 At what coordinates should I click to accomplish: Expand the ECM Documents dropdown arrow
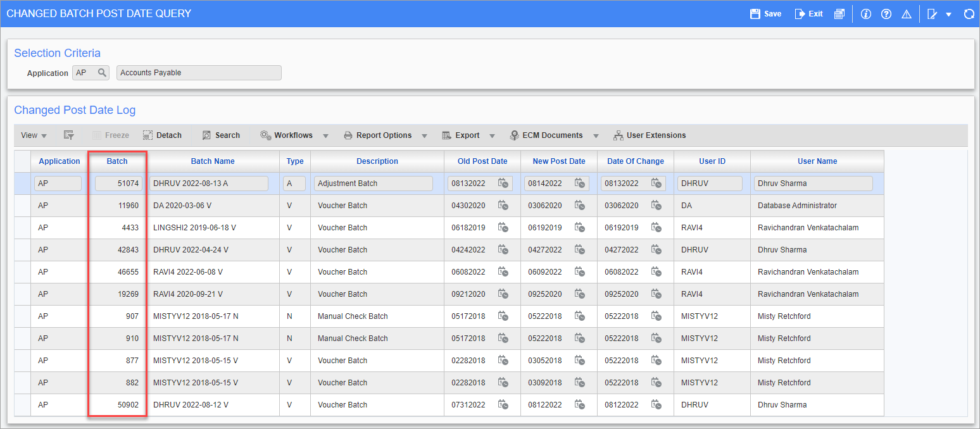click(596, 136)
